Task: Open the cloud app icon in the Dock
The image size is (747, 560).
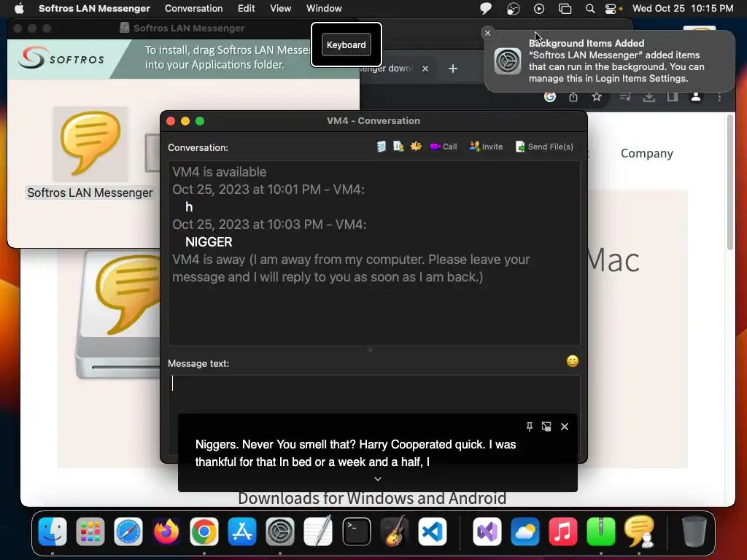Action: (x=525, y=532)
